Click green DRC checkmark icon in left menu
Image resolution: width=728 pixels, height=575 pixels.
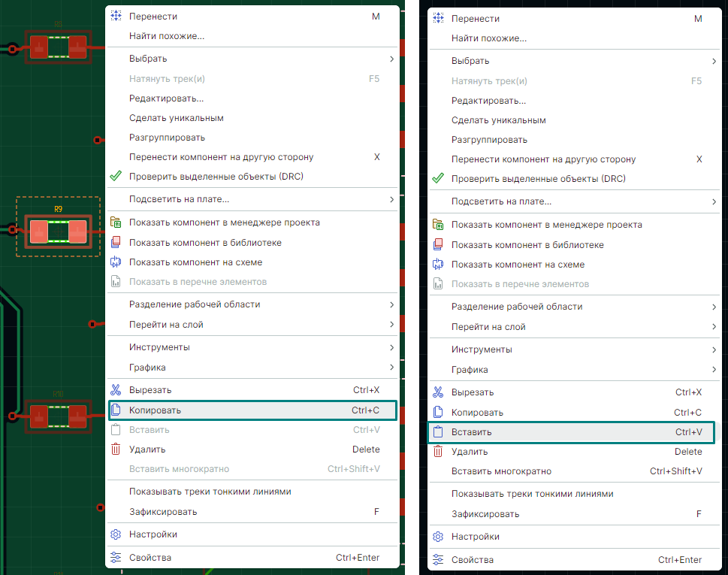[116, 176]
